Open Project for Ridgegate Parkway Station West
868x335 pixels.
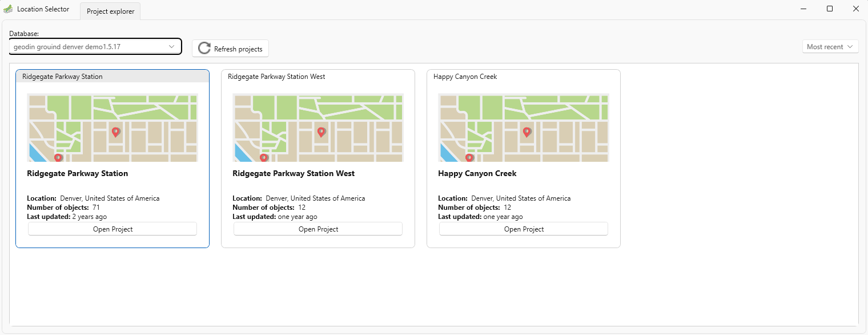pyautogui.click(x=318, y=229)
